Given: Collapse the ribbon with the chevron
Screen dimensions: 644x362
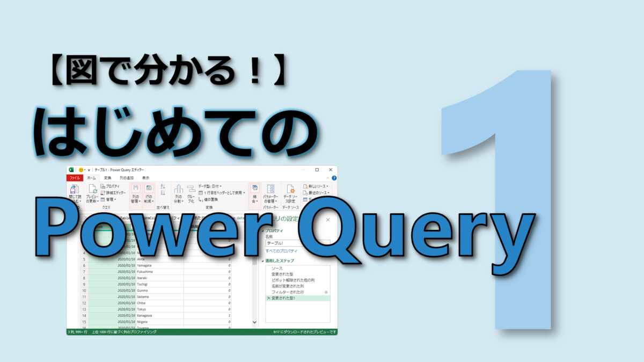Looking at the screenshot, I should click(327, 178).
